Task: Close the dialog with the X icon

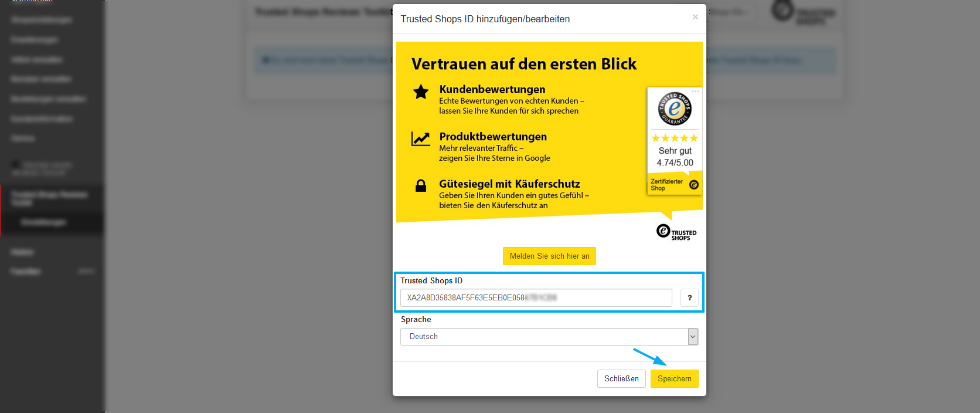Action: pos(695,17)
